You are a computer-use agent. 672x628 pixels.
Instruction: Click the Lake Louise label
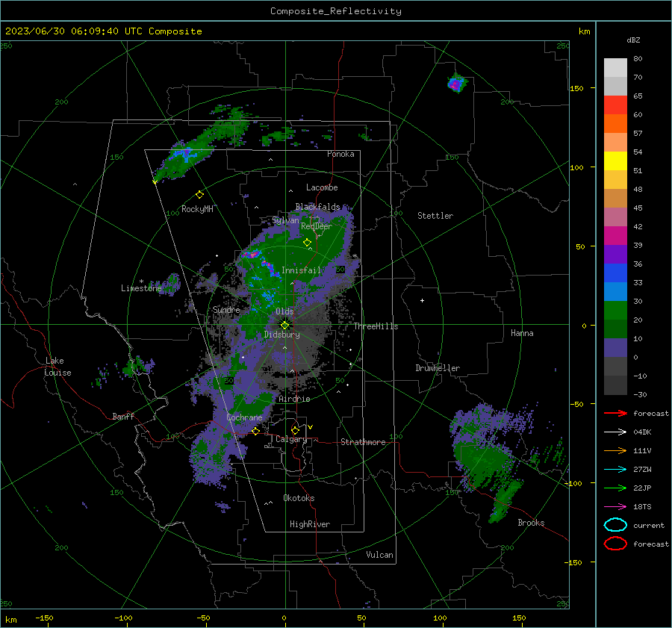click(57, 367)
